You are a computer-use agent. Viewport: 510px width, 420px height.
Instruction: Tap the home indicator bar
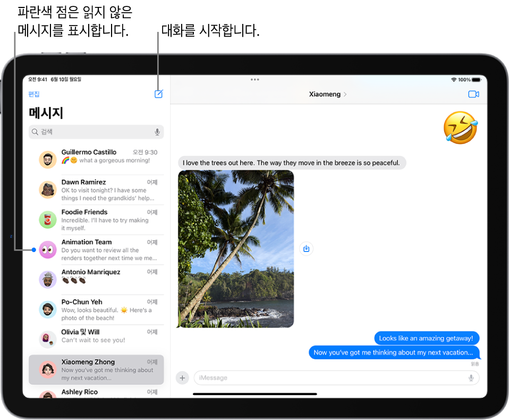(x=254, y=394)
